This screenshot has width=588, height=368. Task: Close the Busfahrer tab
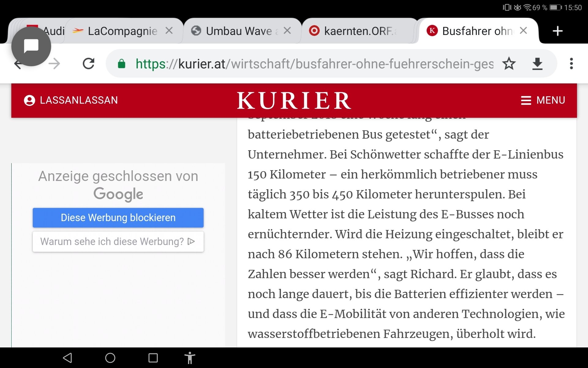[523, 31]
